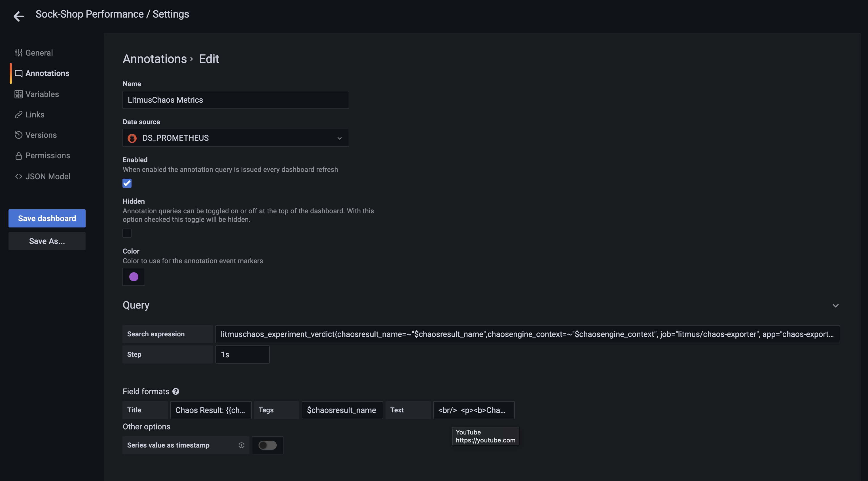Click the Series value info icon
The width and height of the screenshot is (868, 481).
click(x=241, y=445)
